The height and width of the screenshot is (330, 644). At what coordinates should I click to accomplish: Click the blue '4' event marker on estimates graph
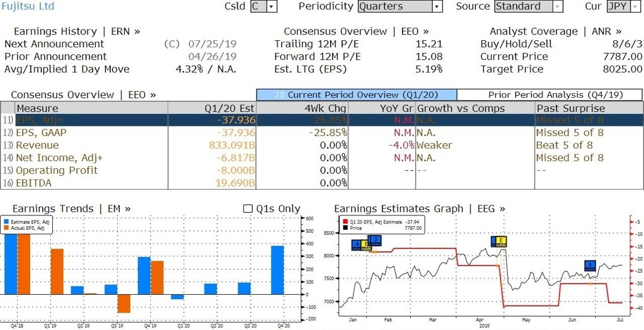point(357,245)
